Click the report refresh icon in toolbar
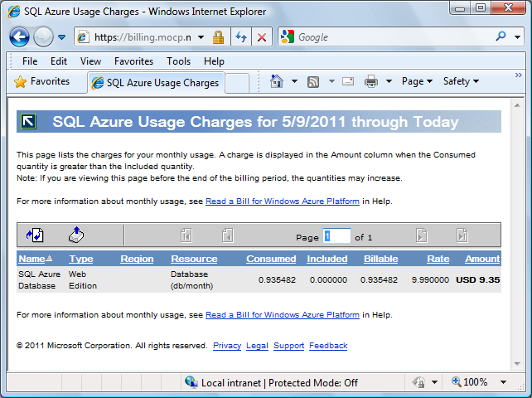 pyautogui.click(x=35, y=235)
